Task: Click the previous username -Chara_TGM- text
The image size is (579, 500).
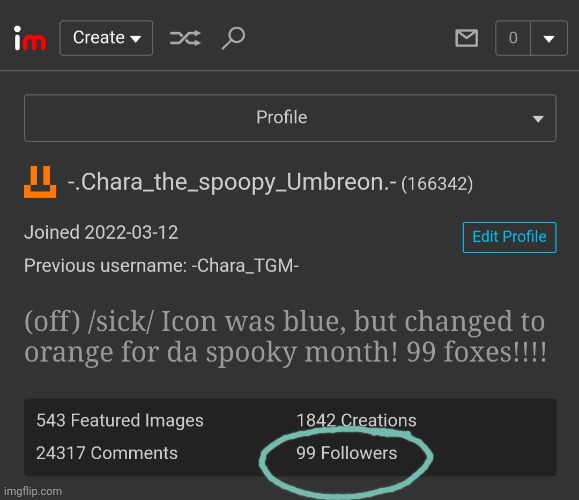Action: [245, 266]
